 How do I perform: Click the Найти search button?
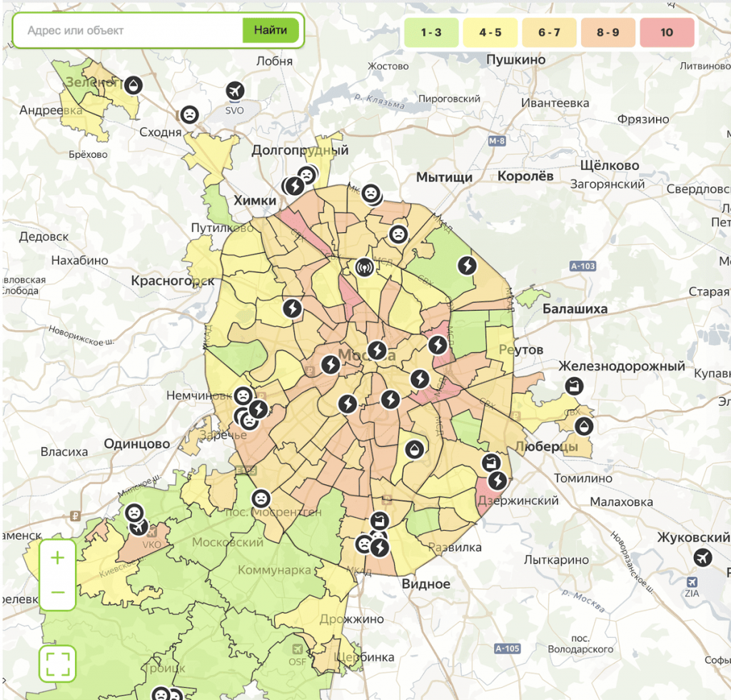pyautogui.click(x=271, y=30)
